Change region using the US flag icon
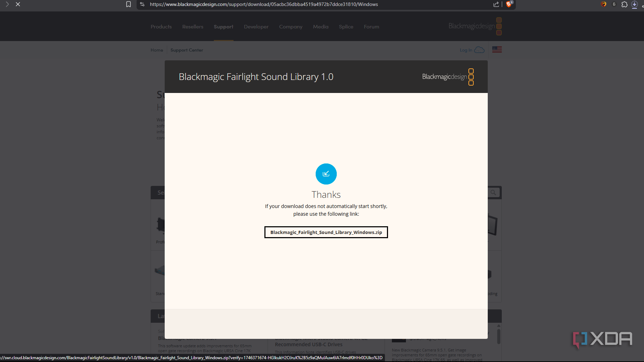This screenshot has height=362, width=644. [497, 49]
